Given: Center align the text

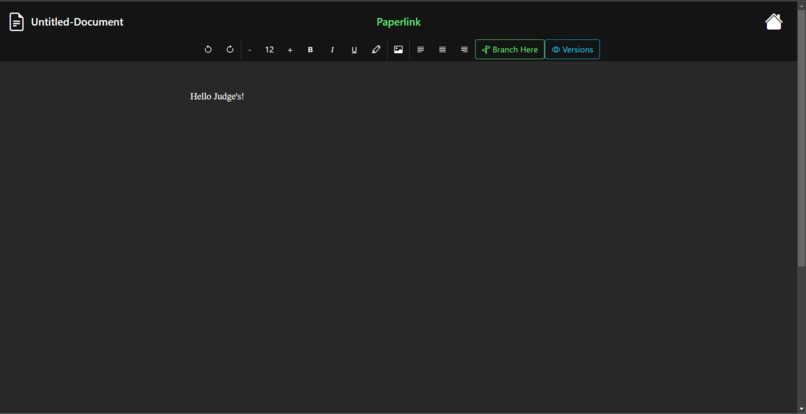Looking at the screenshot, I should pyautogui.click(x=442, y=50).
